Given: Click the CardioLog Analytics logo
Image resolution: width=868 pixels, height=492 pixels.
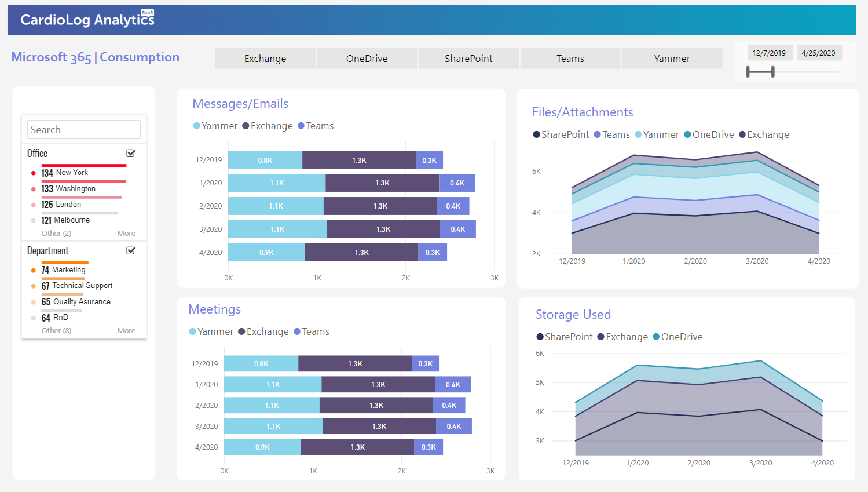Looking at the screenshot, I should pyautogui.click(x=87, y=20).
